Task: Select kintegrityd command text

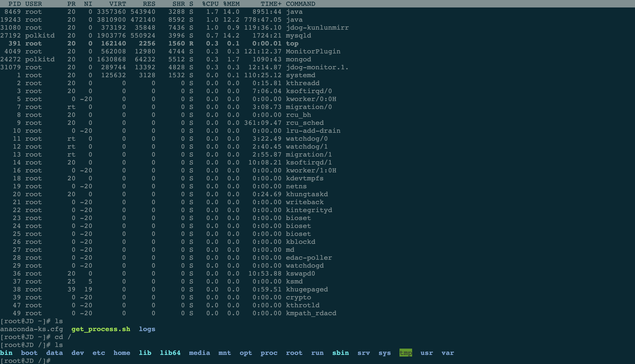Action: click(309, 210)
